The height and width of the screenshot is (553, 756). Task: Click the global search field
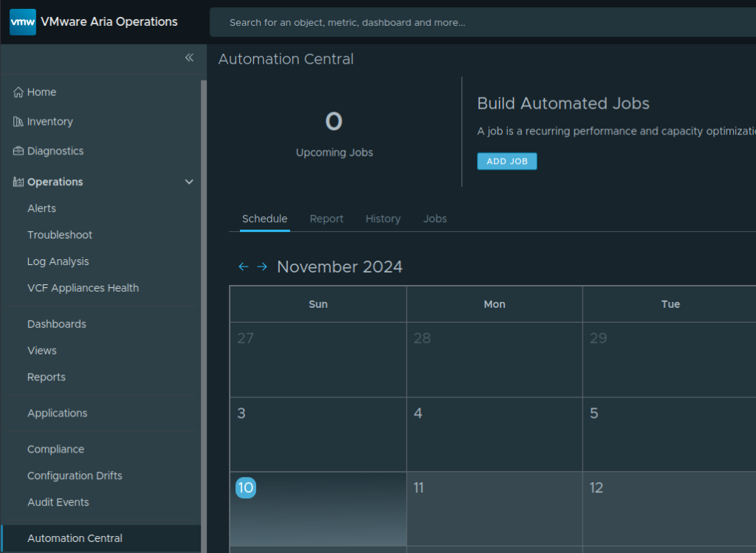(x=483, y=22)
